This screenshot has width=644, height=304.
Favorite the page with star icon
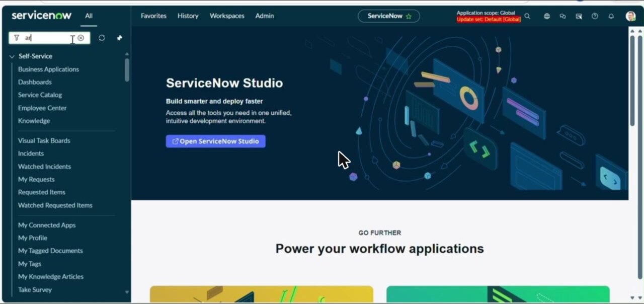pos(409,16)
